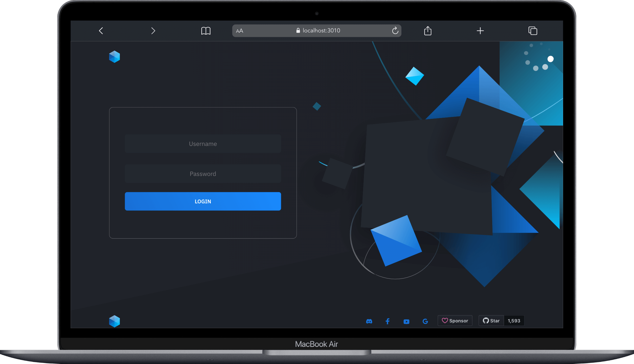634x364 pixels.
Task: Click the Sponsor heart button
Action: [455, 321]
